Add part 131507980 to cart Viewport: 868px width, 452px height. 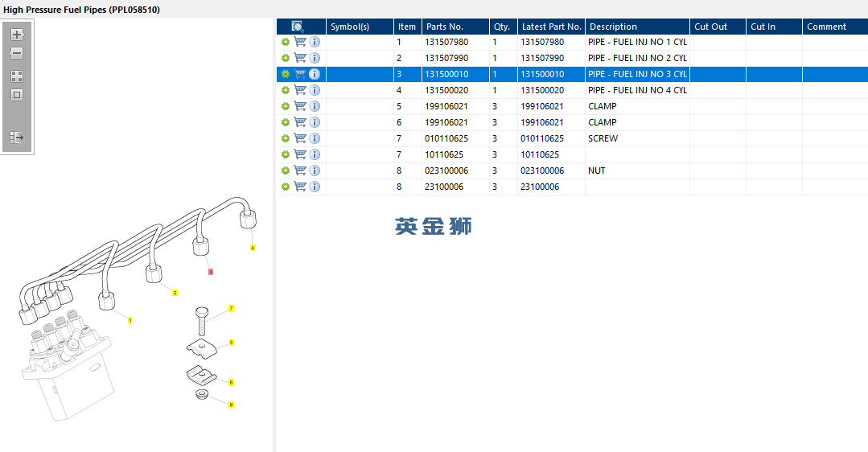pyautogui.click(x=300, y=42)
